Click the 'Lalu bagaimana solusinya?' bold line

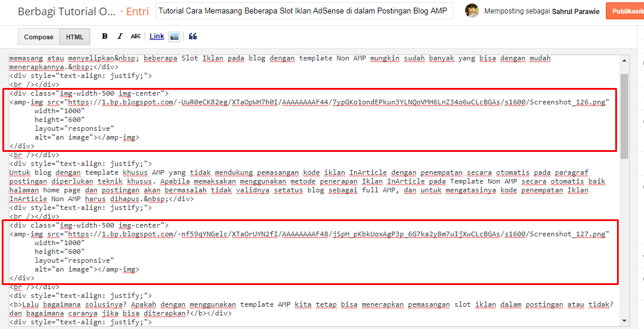[x=311, y=304]
